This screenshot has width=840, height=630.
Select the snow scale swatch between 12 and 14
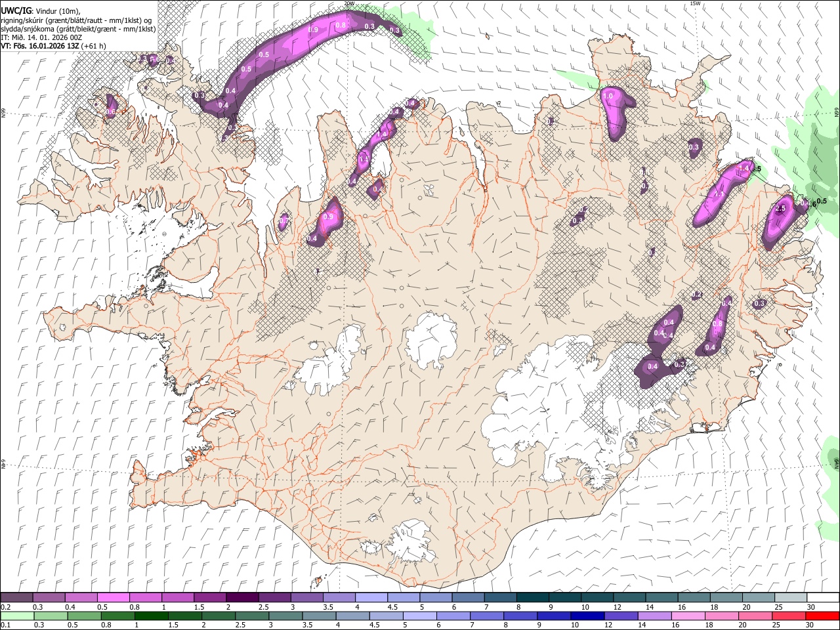tap(629, 597)
